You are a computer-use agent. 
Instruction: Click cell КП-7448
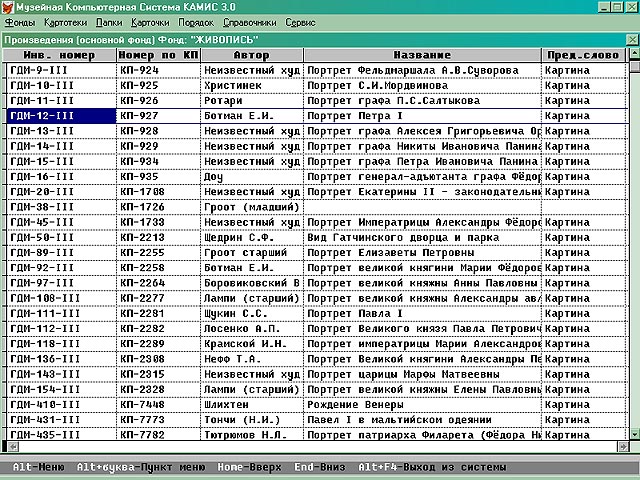[x=158, y=405]
